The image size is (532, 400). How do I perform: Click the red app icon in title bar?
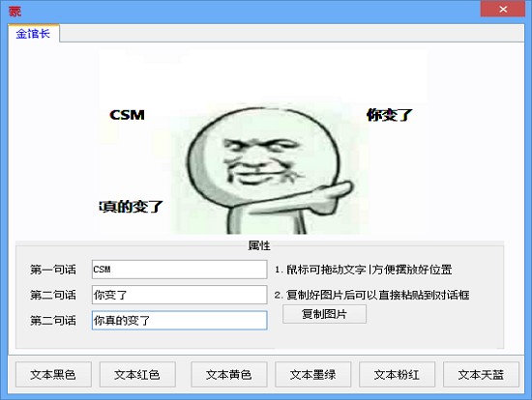click(15, 12)
